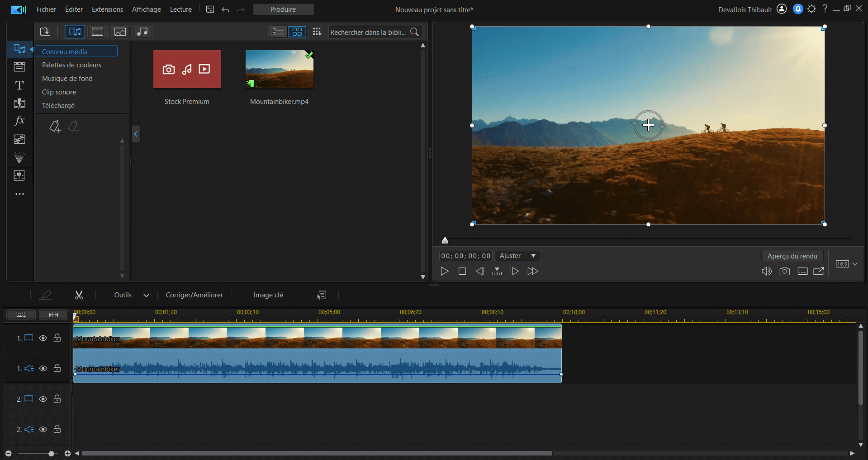868x460 pixels.
Task: Undock the preview window icon
Action: [x=819, y=271]
